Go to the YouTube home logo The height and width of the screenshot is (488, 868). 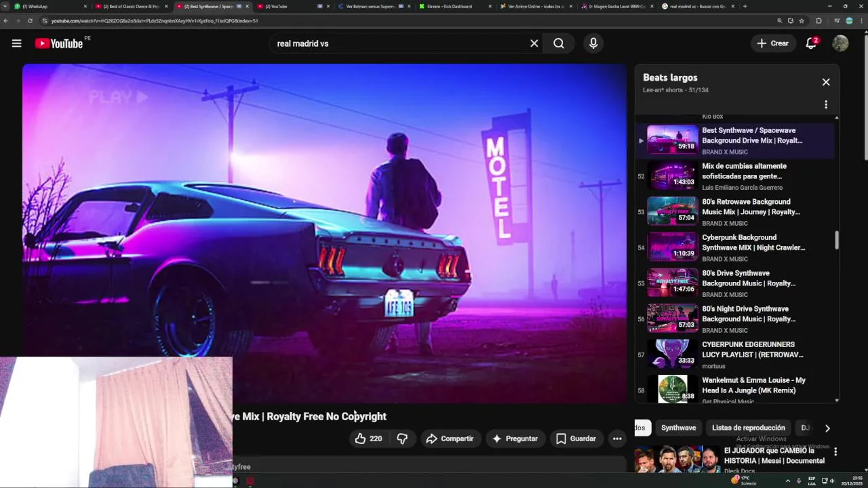click(59, 43)
